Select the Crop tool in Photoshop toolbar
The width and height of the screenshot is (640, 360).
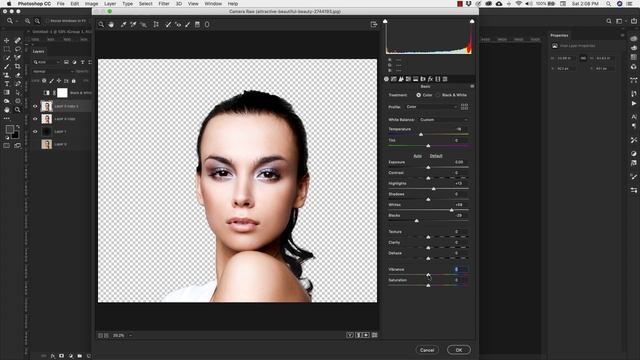18,66
